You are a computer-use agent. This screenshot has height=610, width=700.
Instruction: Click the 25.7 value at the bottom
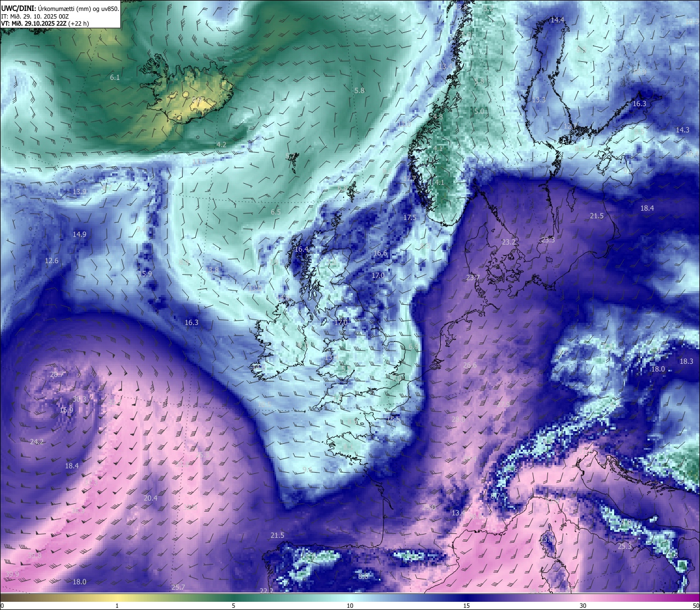178,587
